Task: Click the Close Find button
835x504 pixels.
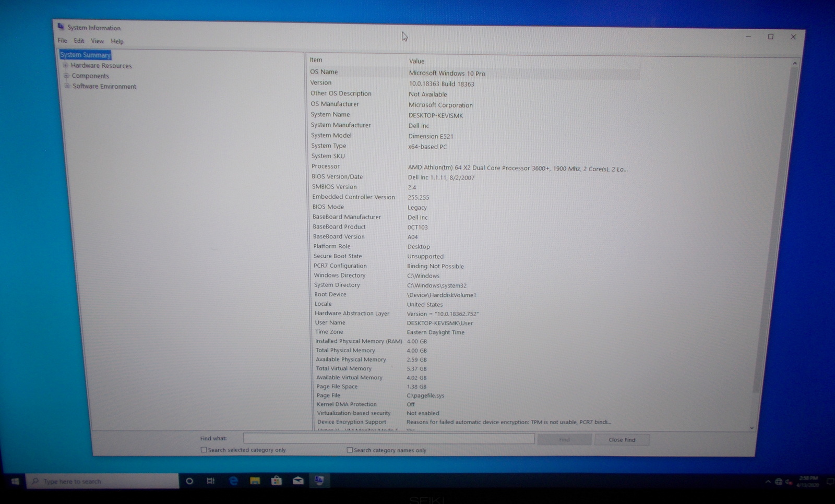Action: tap(622, 440)
